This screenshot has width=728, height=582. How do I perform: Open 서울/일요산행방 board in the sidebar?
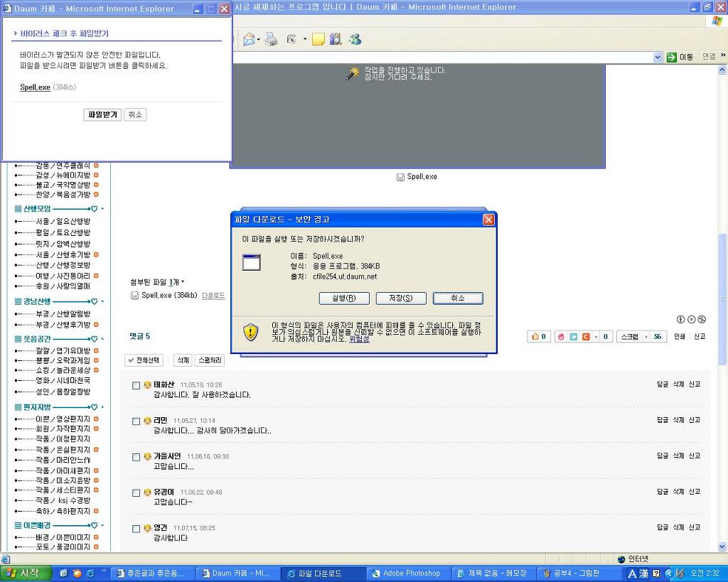63,222
